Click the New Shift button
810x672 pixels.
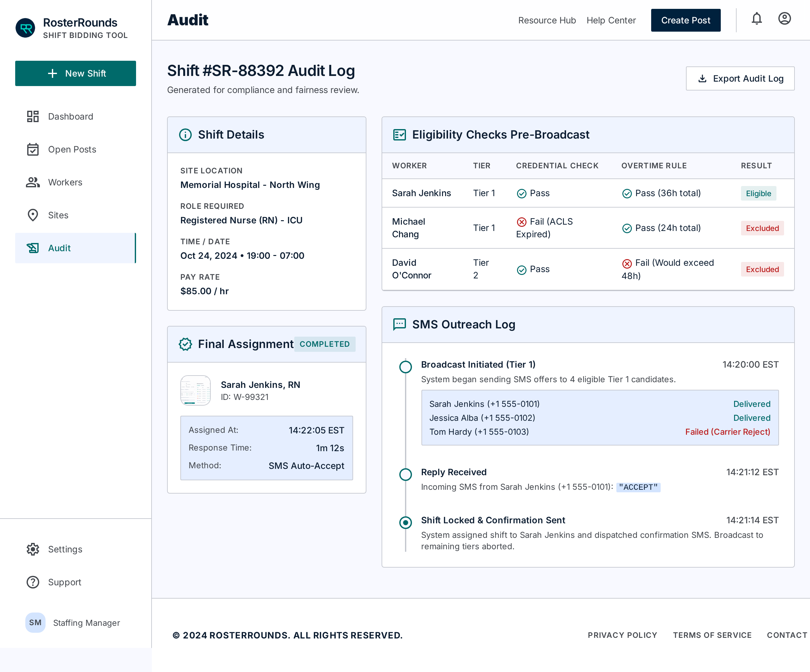[76, 73]
